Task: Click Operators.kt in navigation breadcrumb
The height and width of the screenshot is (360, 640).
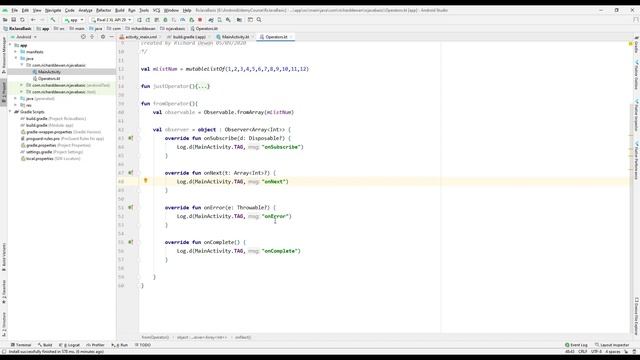Action: tap(204, 29)
